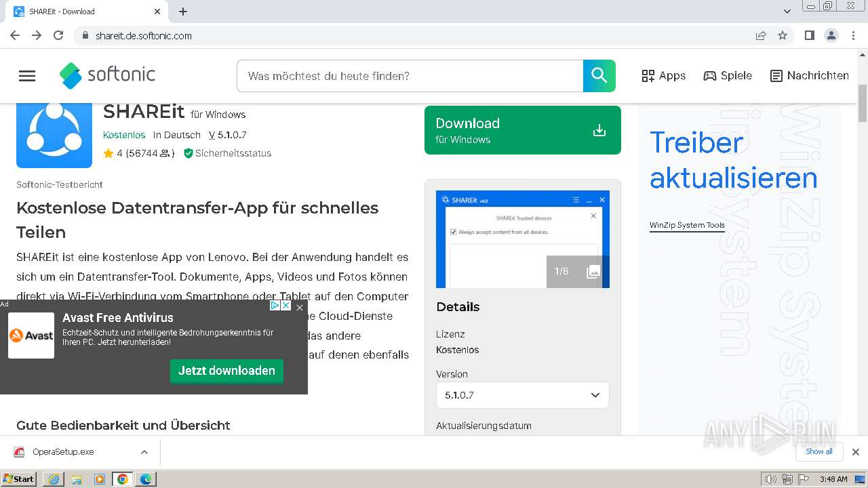This screenshot has height=488, width=868.
Task: Click the clock showing 3:48 AM
Action: coord(833,479)
